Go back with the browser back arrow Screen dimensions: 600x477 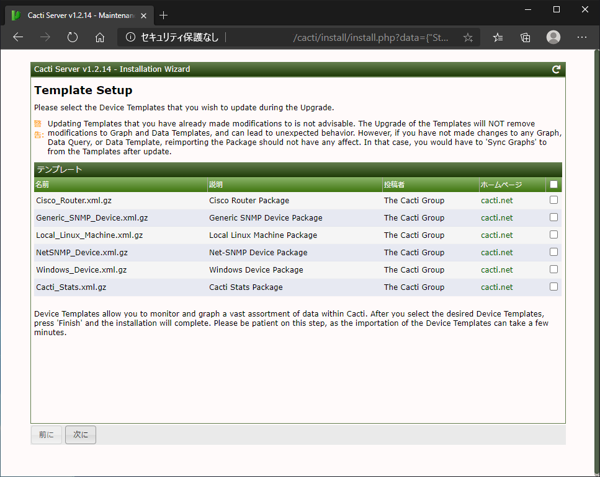tap(18, 37)
